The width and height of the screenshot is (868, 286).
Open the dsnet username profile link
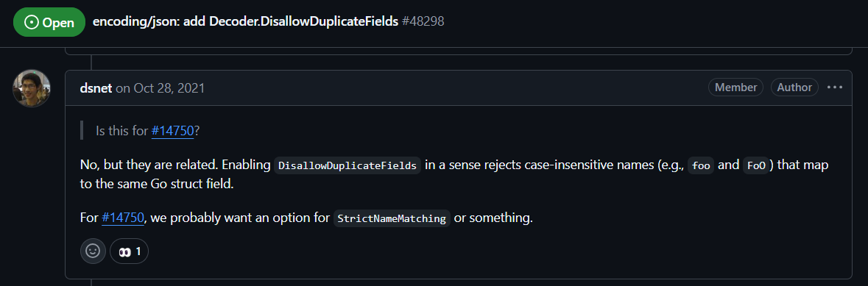(x=96, y=87)
